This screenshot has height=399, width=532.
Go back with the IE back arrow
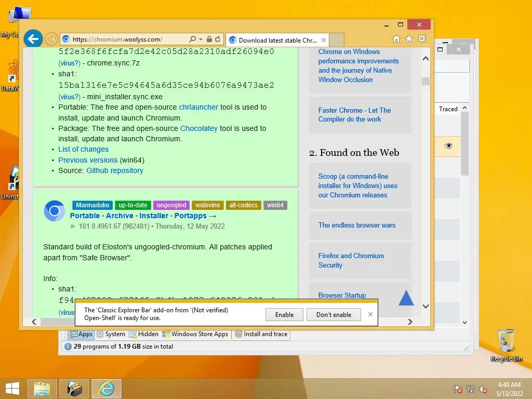tap(33, 39)
